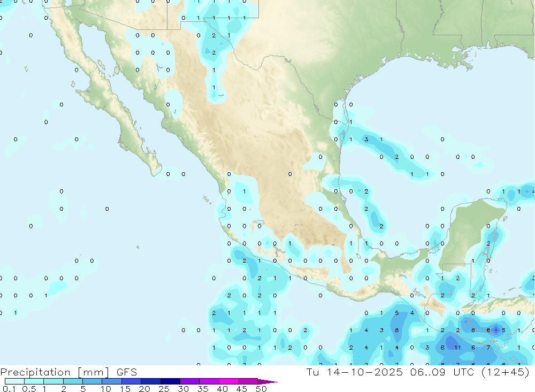
Task: Click the legend label '15'
Action: point(125,389)
